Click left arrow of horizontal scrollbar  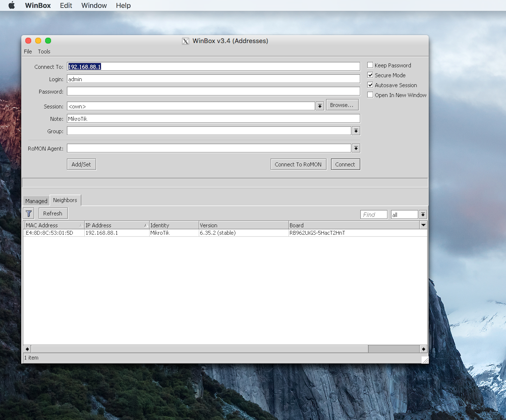[x=27, y=349]
